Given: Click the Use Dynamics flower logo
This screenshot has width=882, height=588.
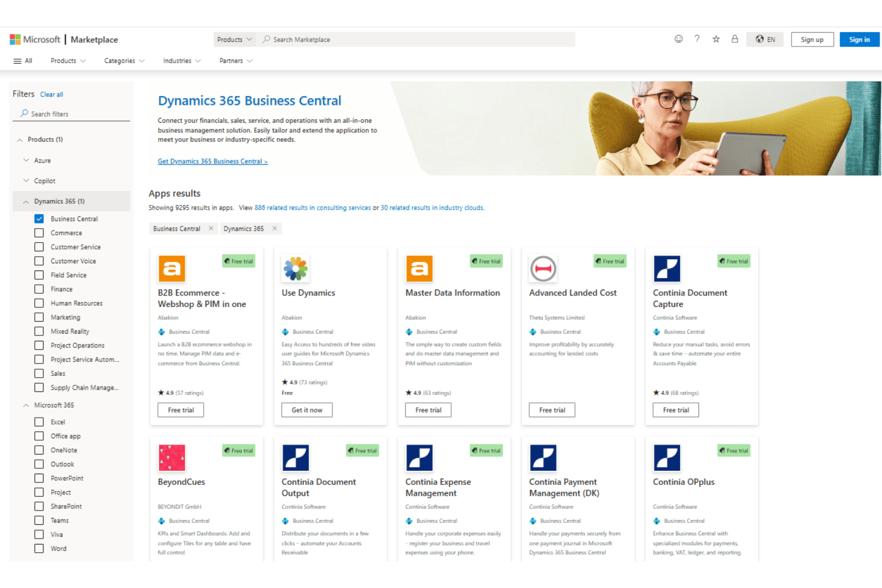Looking at the screenshot, I should 296,269.
